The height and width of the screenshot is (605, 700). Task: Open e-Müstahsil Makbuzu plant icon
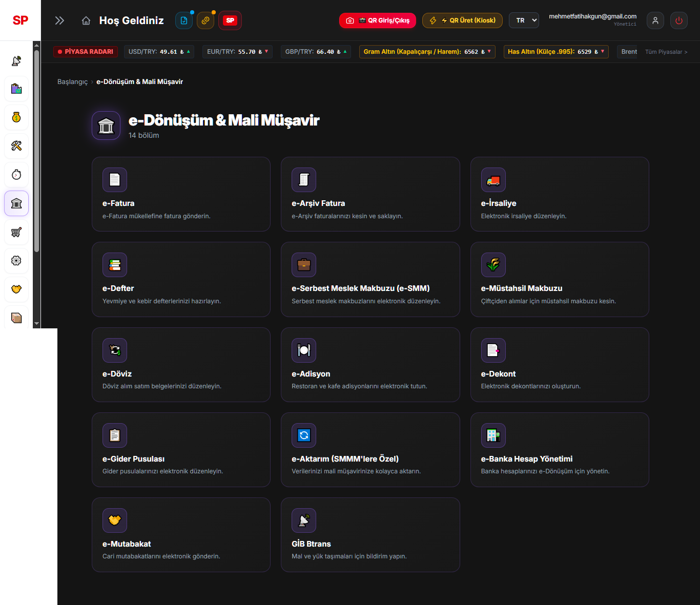pos(493,265)
